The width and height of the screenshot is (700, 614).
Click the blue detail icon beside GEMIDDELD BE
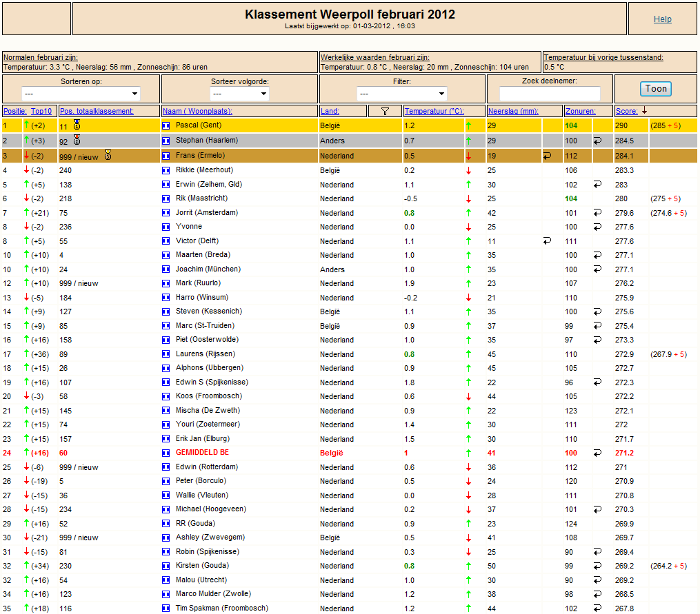click(166, 453)
